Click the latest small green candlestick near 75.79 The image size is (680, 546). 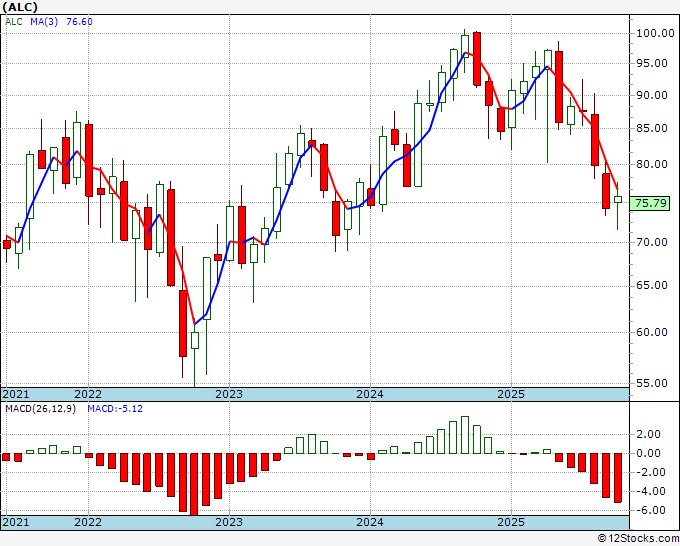coord(618,199)
